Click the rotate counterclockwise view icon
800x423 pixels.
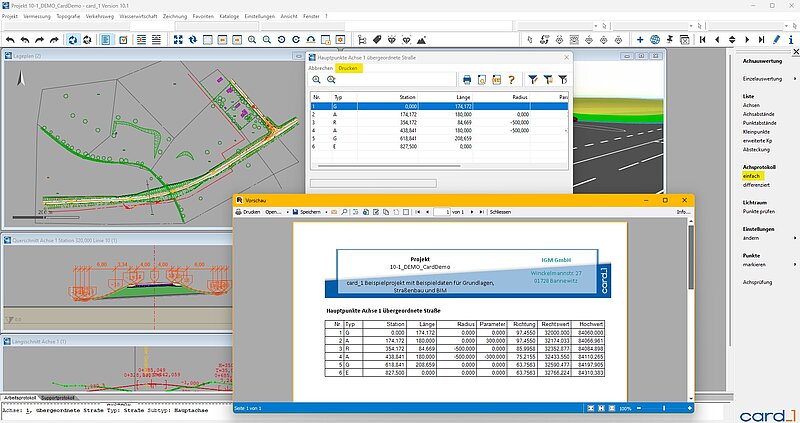click(282, 40)
